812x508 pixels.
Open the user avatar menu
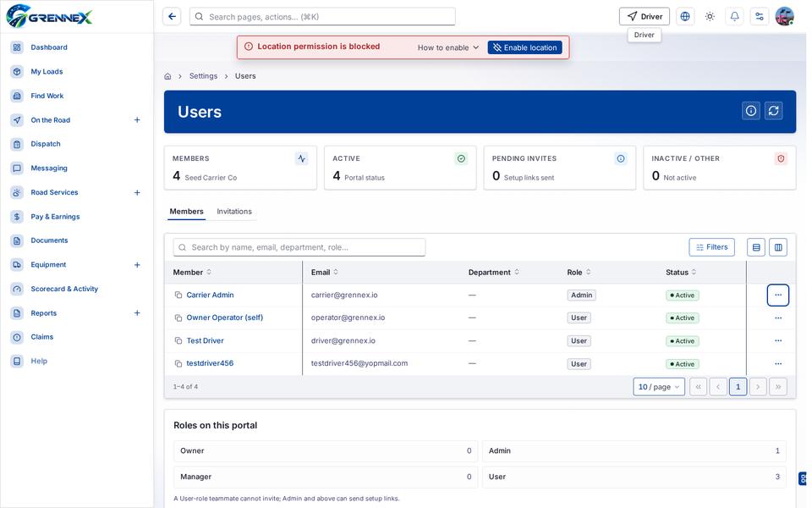[x=785, y=17]
